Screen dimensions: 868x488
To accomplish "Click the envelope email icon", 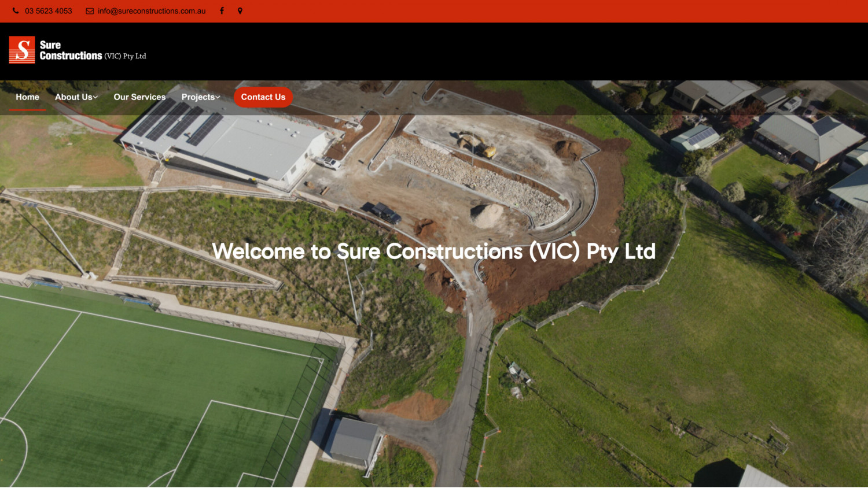I will point(90,11).
